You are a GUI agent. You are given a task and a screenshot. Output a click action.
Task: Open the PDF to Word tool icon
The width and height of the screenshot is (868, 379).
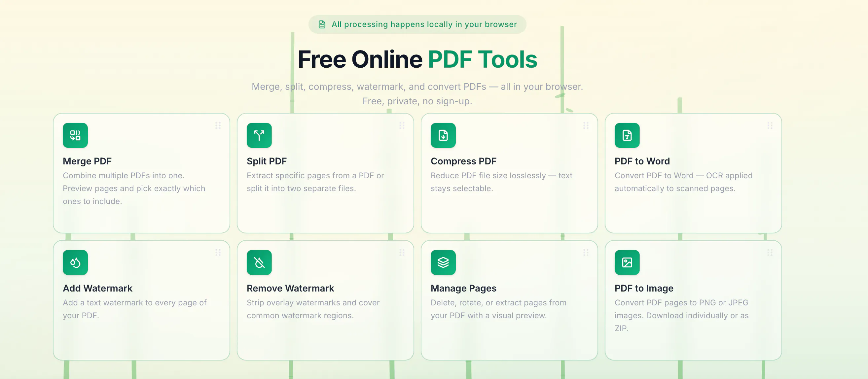pyautogui.click(x=627, y=135)
